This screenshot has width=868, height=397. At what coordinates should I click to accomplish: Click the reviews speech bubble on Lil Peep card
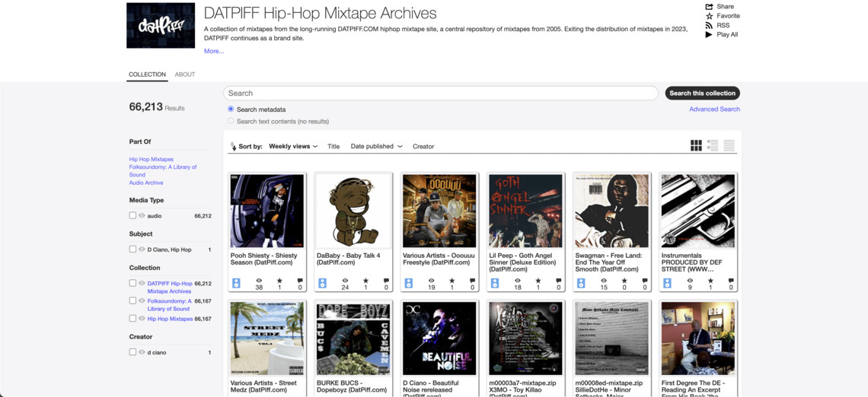[x=559, y=281]
